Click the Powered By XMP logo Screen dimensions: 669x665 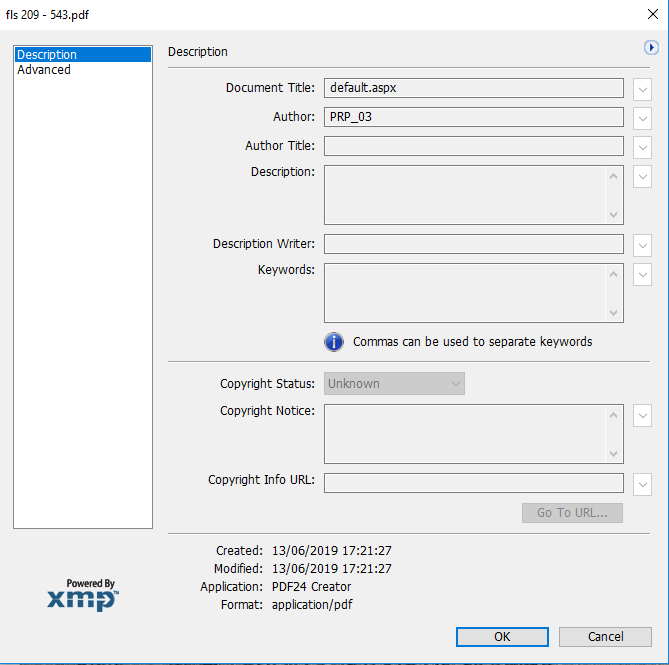83,595
